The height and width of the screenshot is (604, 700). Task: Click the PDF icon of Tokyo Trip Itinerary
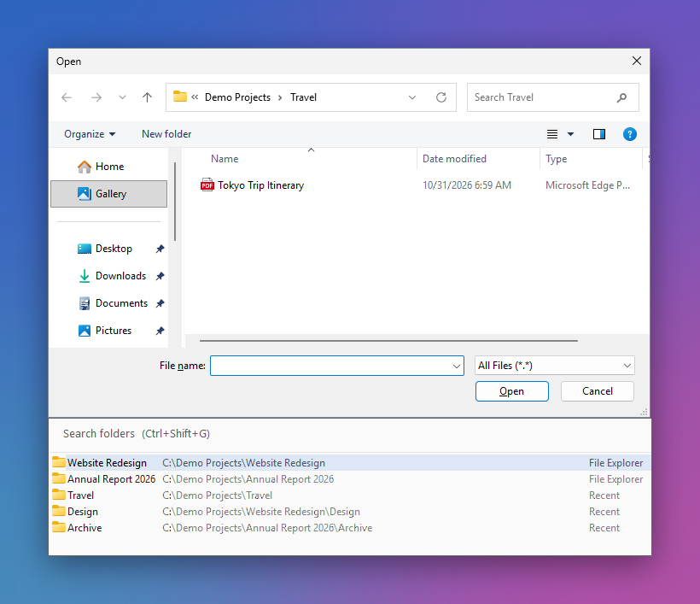point(207,185)
